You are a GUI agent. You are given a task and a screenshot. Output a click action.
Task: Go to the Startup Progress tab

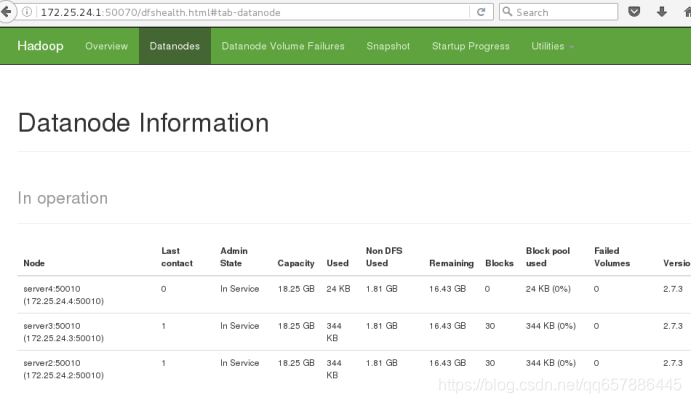point(471,46)
